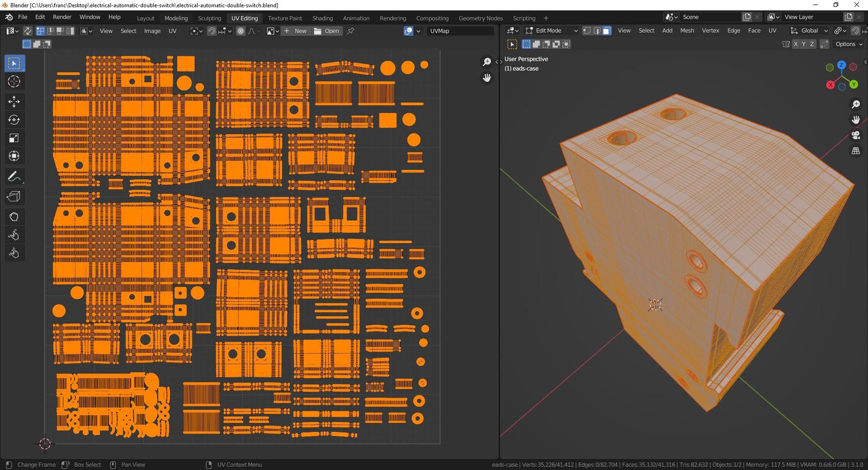Click the View Layer name field
The height and width of the screenshot is (470, 868).
[812, 17]
